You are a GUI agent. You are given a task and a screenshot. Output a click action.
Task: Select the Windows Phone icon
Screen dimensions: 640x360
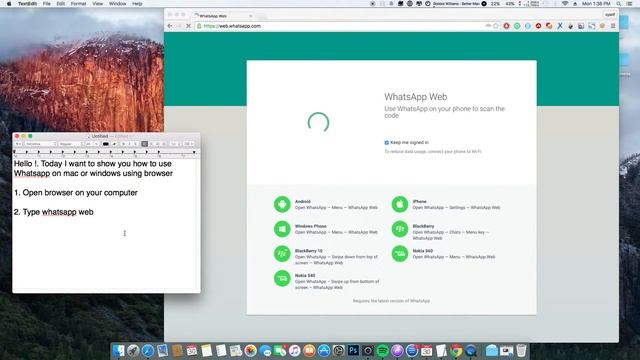[x=282, y=229]
